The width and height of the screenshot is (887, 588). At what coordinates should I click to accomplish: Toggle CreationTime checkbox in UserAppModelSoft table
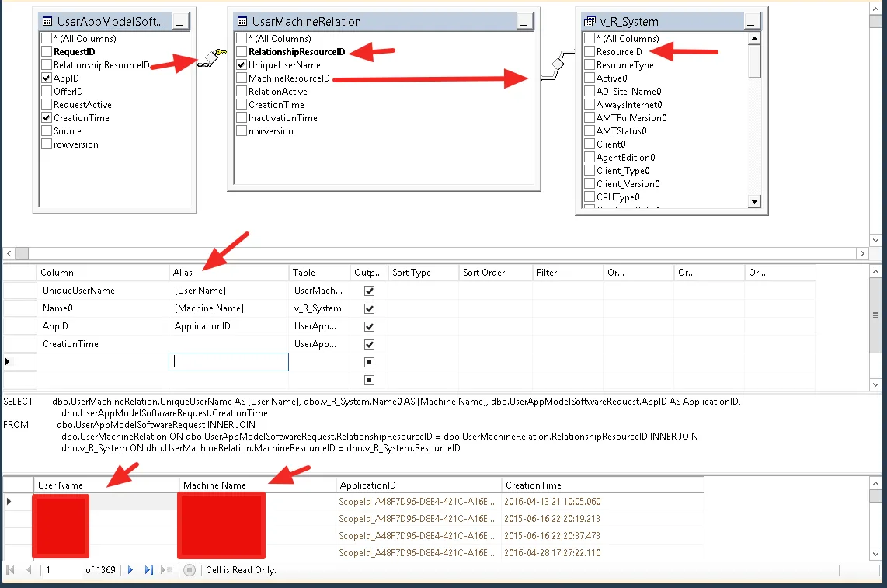pos(47,118)
